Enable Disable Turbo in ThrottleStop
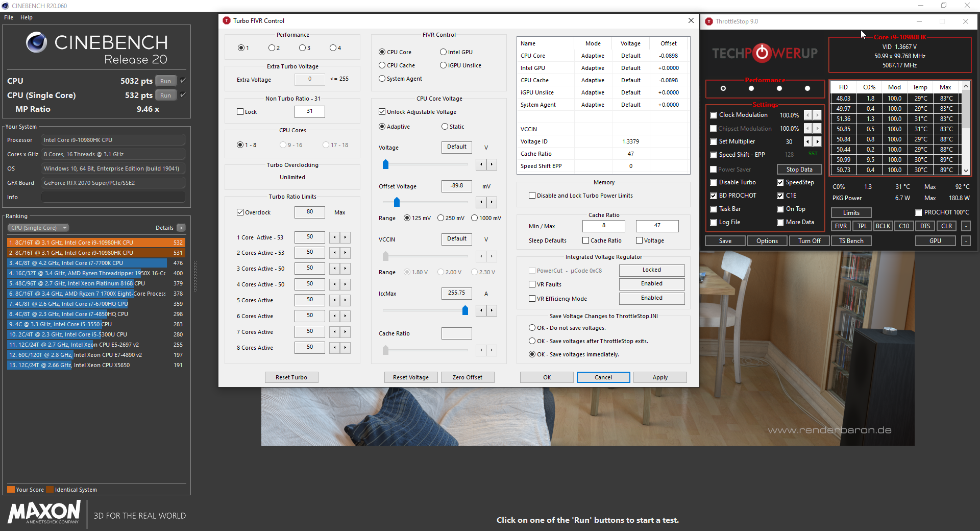Image resolution: width=980 pixels, height=531 pixels. click(714, 182)
